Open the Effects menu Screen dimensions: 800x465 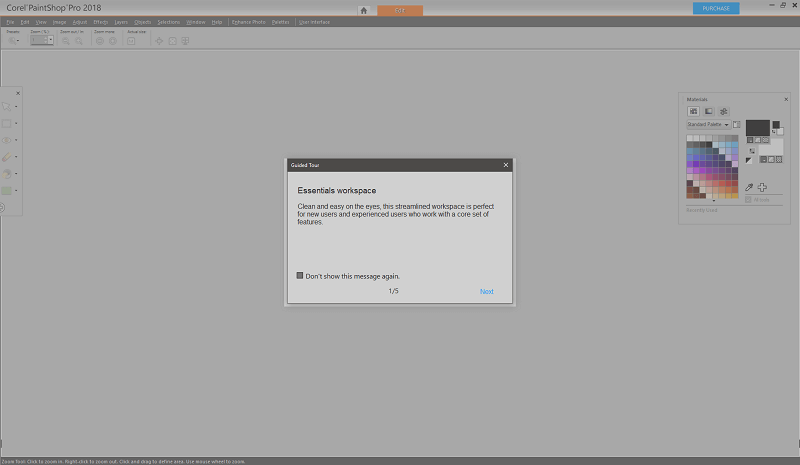pyautogui.click(x=101, y=22)
